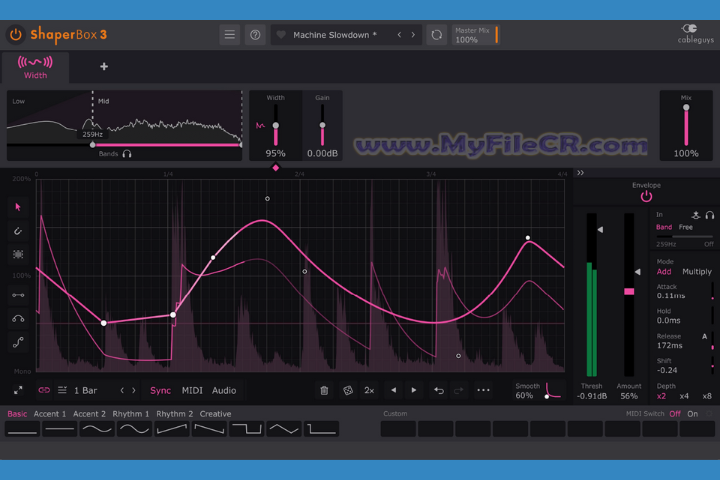Open the Machine Slowdown preset browser
720x480 pixels.
coord(335,35)
